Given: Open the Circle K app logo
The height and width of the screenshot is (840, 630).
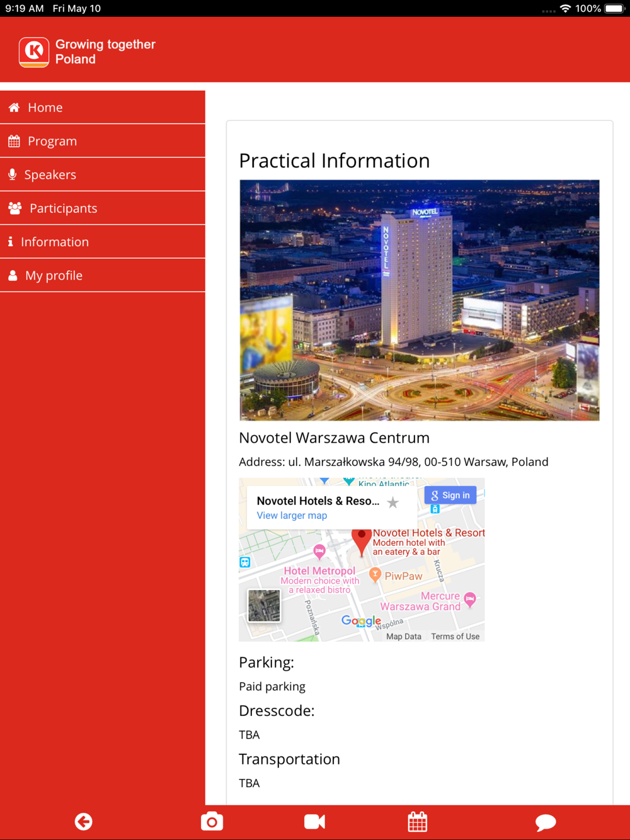Looking at the screenshot, I should click(34, 52).
